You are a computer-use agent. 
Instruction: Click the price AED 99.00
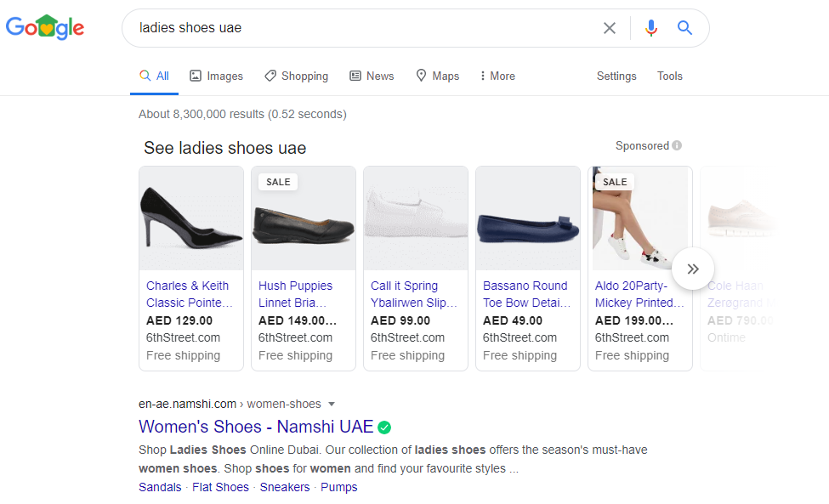point(400,320)
